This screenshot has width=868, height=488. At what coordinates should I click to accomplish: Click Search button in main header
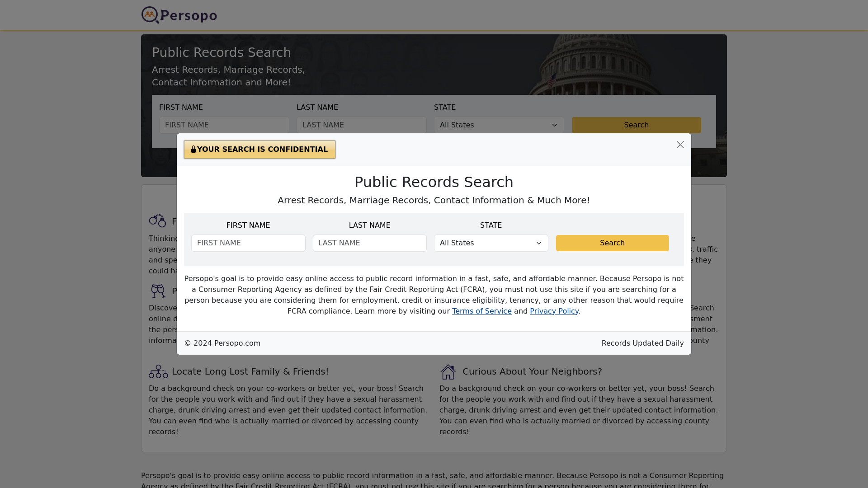pos(636,125)
